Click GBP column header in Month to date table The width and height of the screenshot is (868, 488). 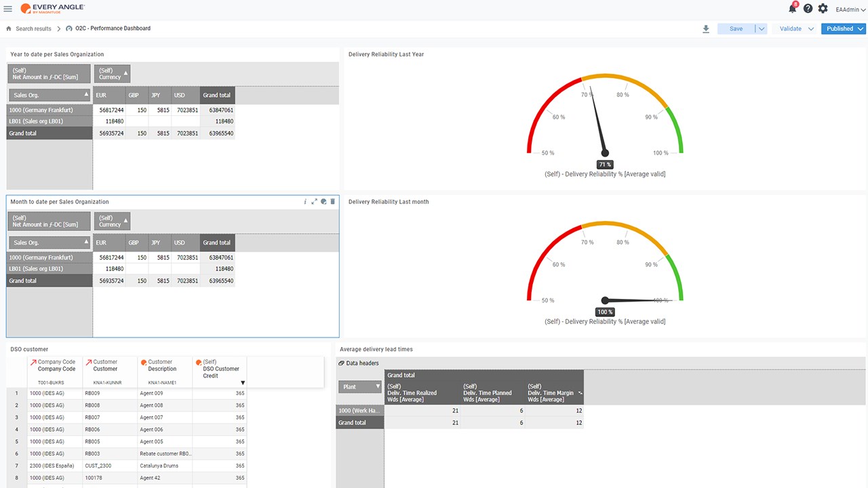(x=137, y=242)
